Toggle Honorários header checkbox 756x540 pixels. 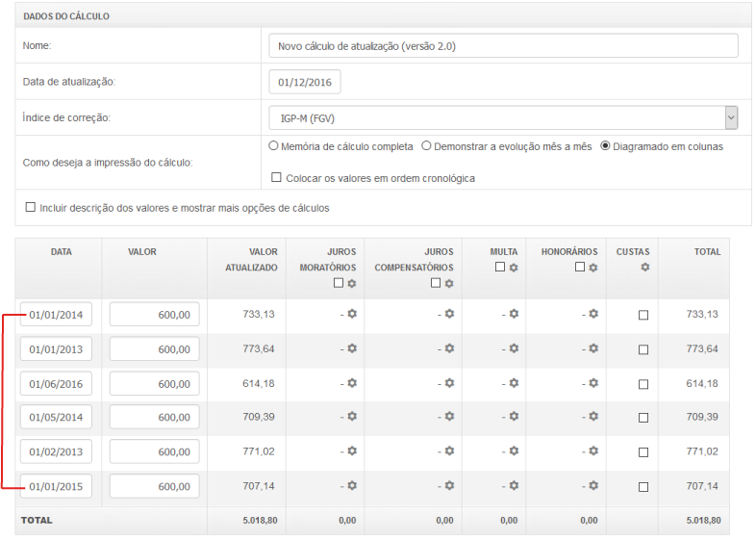tap(580, 267)
